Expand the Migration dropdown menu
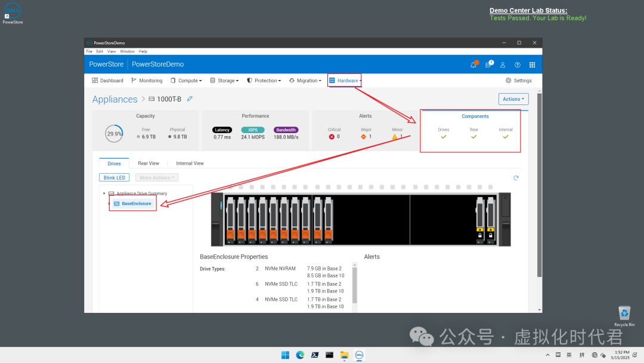644x363 pixels. pyautogui.click(x=305, y=81)
